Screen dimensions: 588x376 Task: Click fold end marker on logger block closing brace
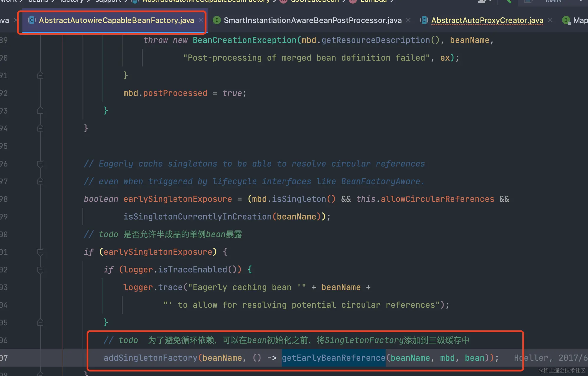(40, 323)
